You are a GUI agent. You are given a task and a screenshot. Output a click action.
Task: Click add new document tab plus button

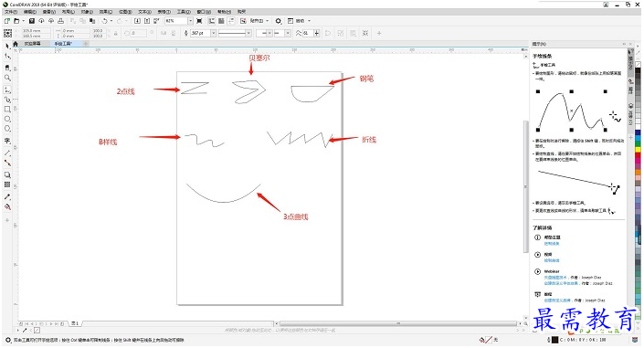point(86,44)
